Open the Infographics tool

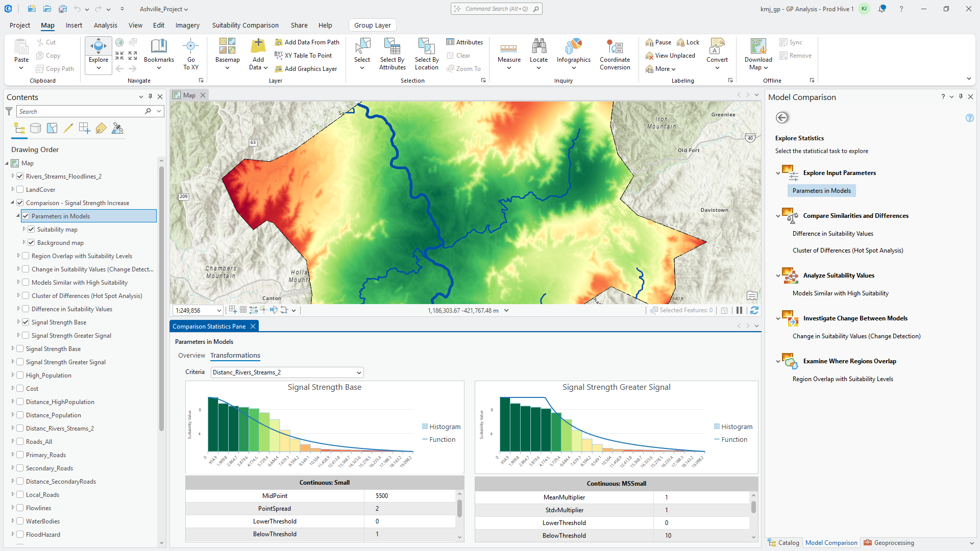click(573, 47)
